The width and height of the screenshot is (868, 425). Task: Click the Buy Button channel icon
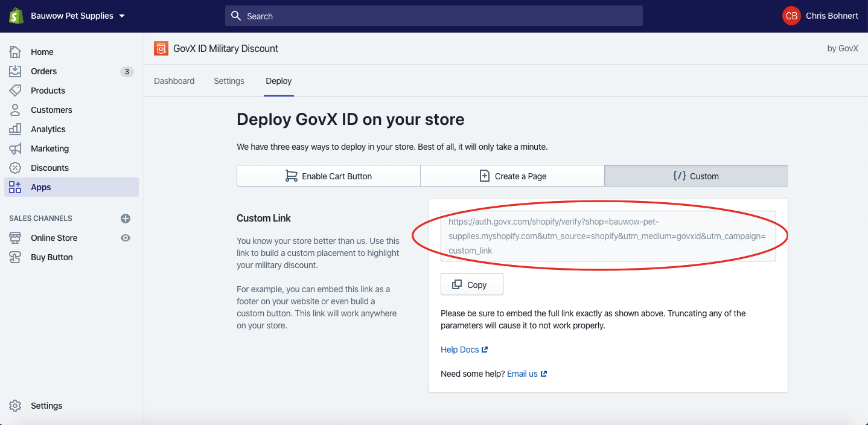pyautogui.click(x=15, y=257)
